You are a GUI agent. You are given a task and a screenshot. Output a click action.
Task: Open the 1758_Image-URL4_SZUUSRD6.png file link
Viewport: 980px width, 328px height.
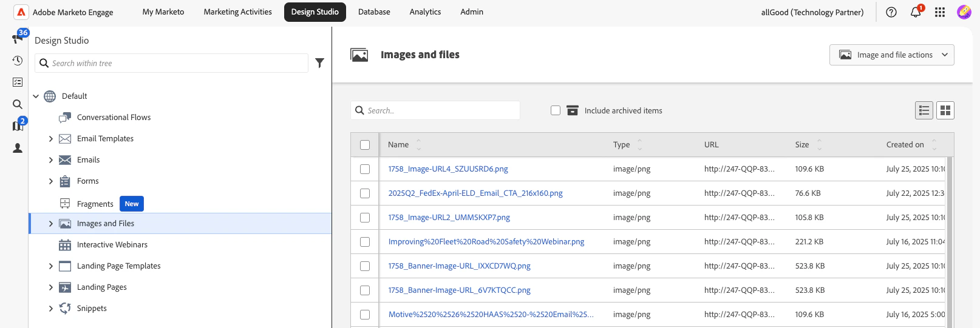pyautogui.click(x=448, y=169)
